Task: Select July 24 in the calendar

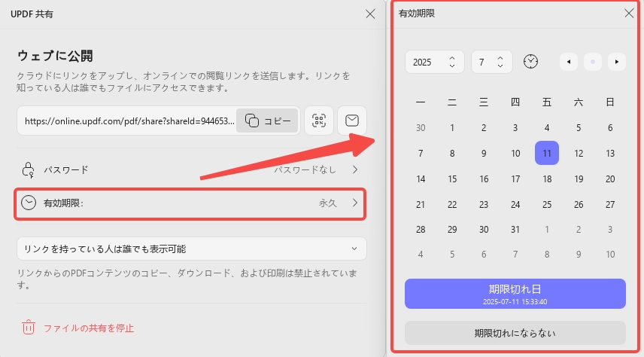Action: click(515, 204)
